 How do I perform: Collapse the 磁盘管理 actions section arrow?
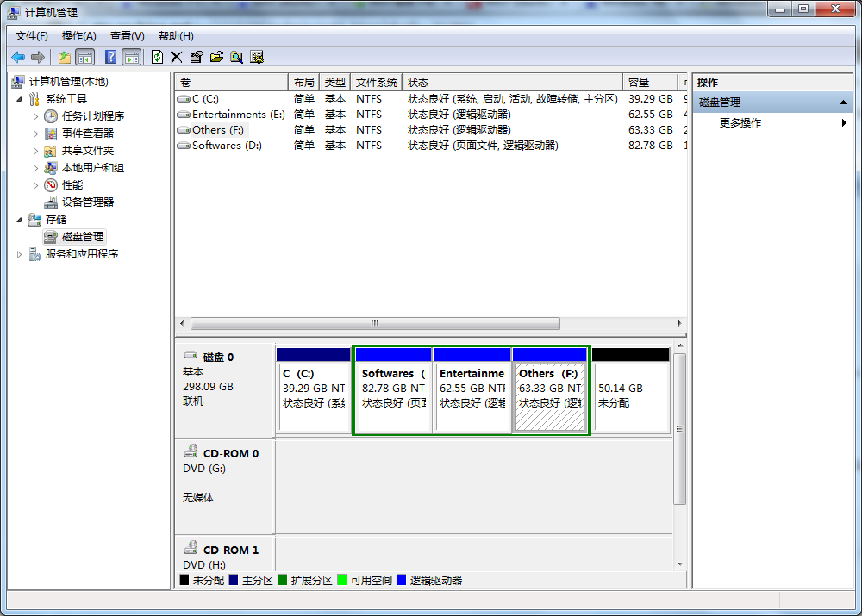point(843,103)
